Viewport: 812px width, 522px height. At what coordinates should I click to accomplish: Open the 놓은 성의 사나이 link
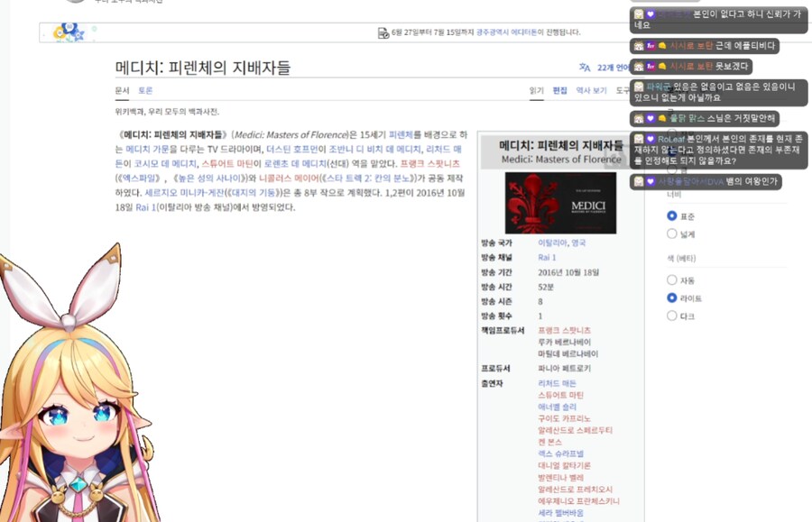[209, 179]
